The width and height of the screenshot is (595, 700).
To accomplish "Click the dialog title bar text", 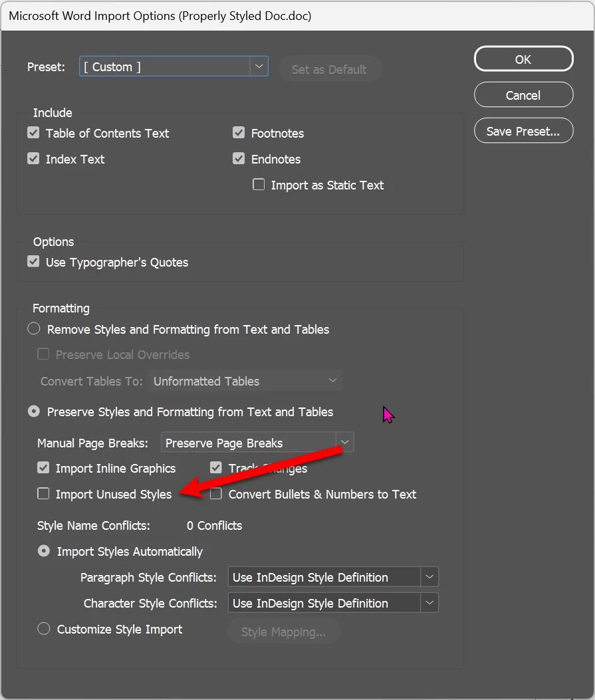I will (x=160, y=16).
